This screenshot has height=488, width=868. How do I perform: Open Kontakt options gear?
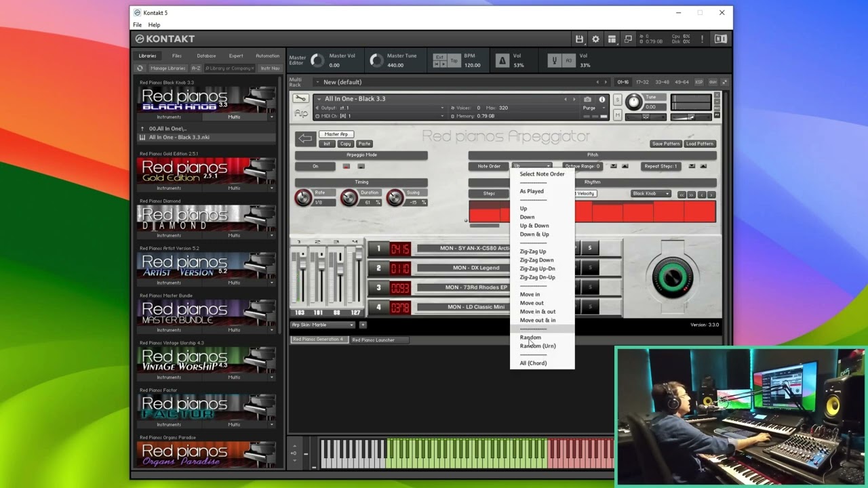pos(595,39)
